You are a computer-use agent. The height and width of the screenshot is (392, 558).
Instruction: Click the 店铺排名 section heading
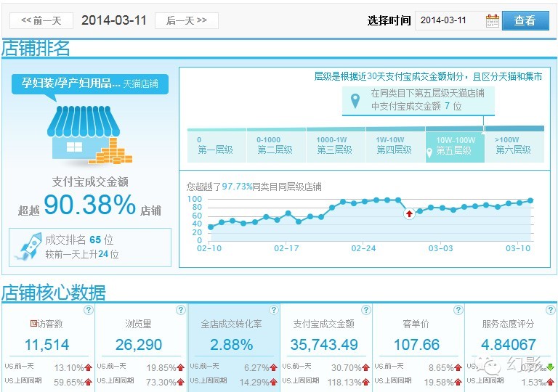(x=36, y=48)
